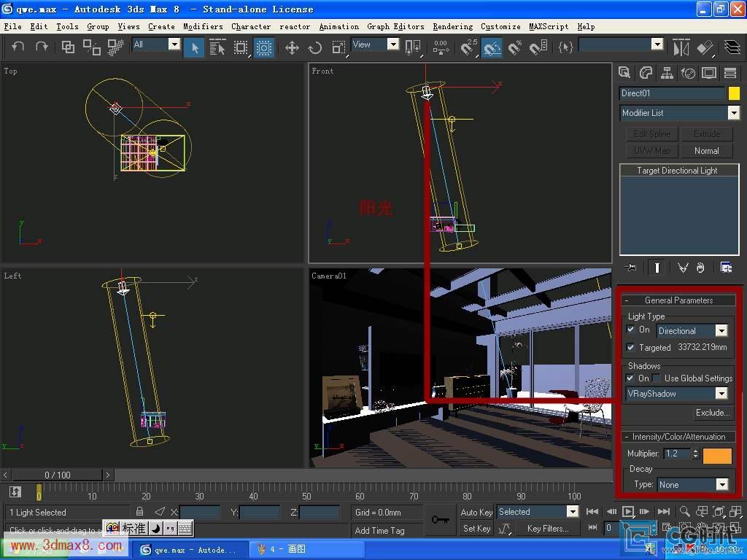This screenshot has width=747, height=560.
Task: Click the Redo arrow in the toolbar
Action: coord(42,47)
